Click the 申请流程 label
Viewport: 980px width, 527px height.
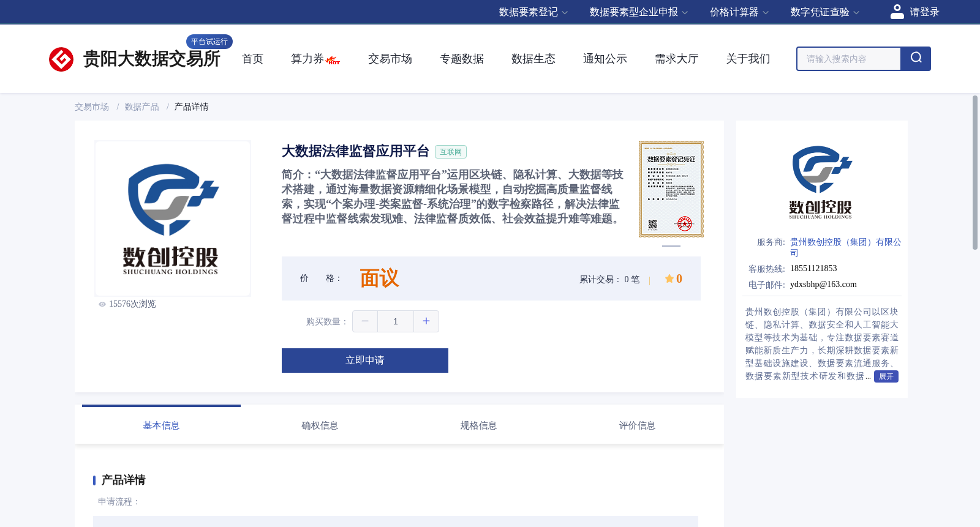click(119, 502)
